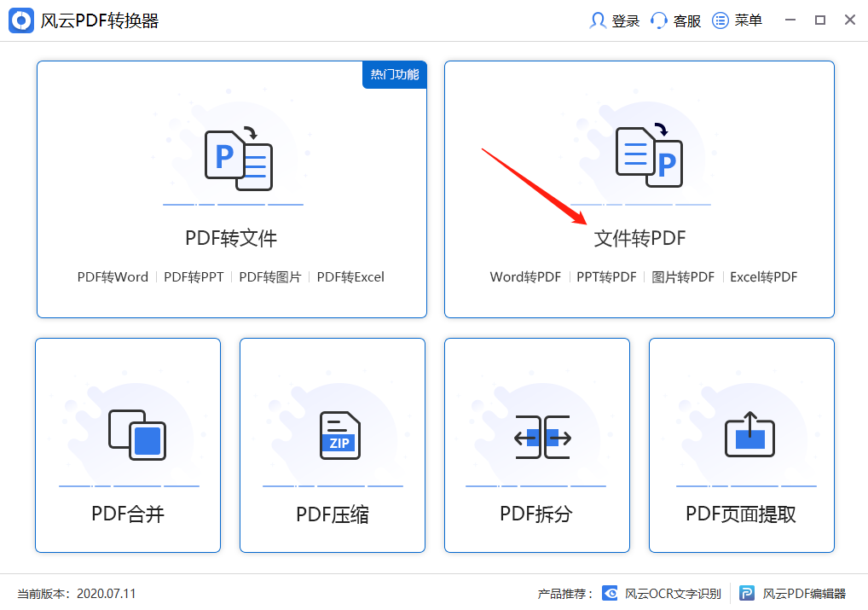Click the page extraction upload icon
The width and height of the screenshot is (868, 610).
pyautogui.click(x=749, y=434)
